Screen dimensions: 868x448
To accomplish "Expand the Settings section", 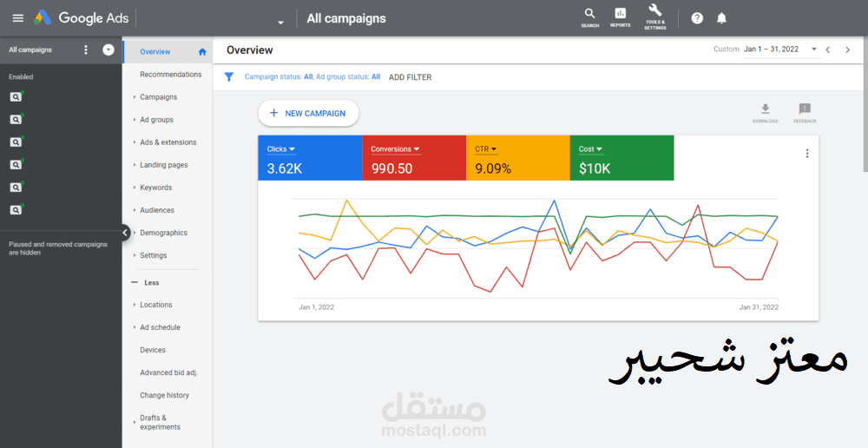I will (x=135, y=256).
